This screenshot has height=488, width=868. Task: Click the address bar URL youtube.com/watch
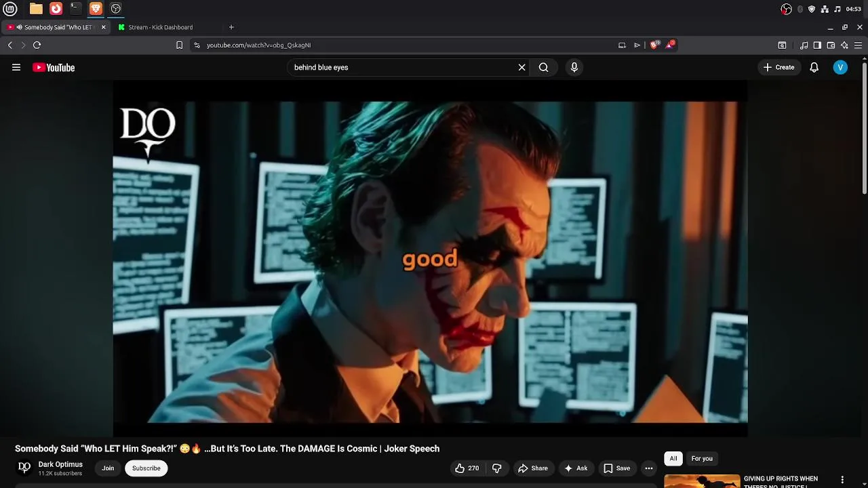258,45
